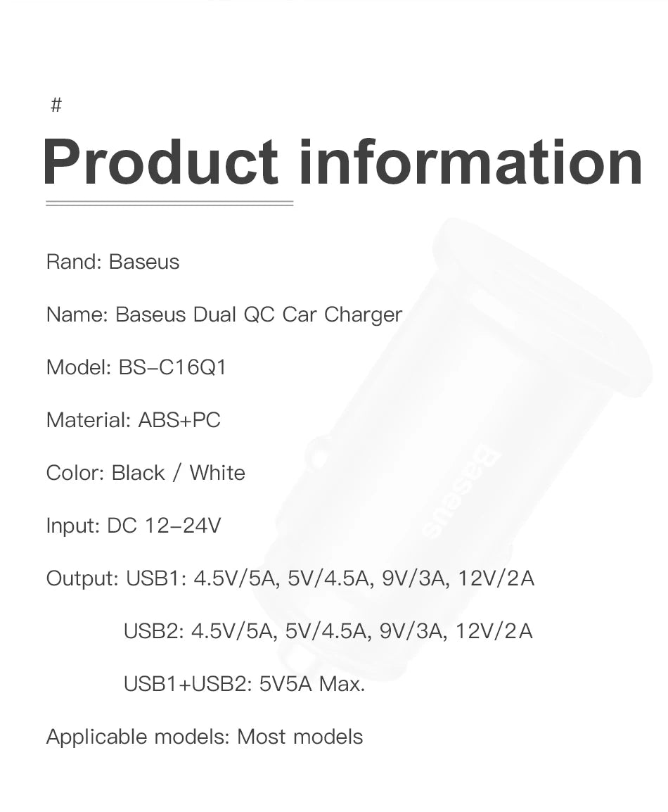Click the double underline beneath the heading

click(169, 203)
